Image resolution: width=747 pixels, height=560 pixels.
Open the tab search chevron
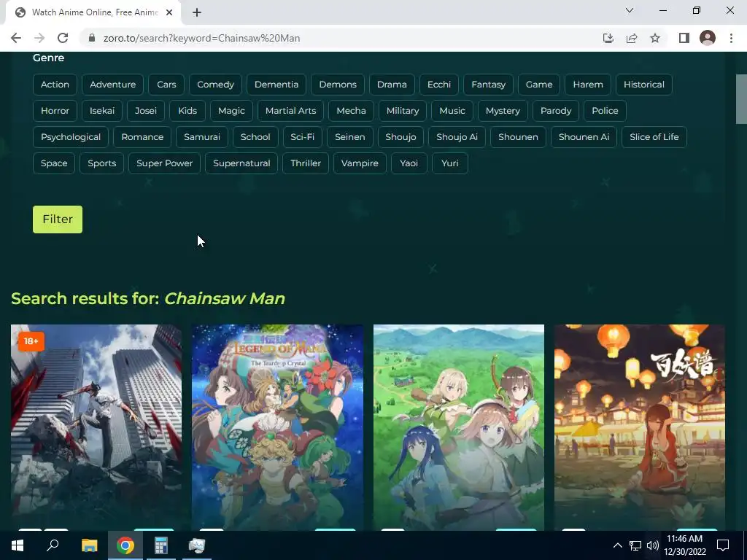point(630,10)
